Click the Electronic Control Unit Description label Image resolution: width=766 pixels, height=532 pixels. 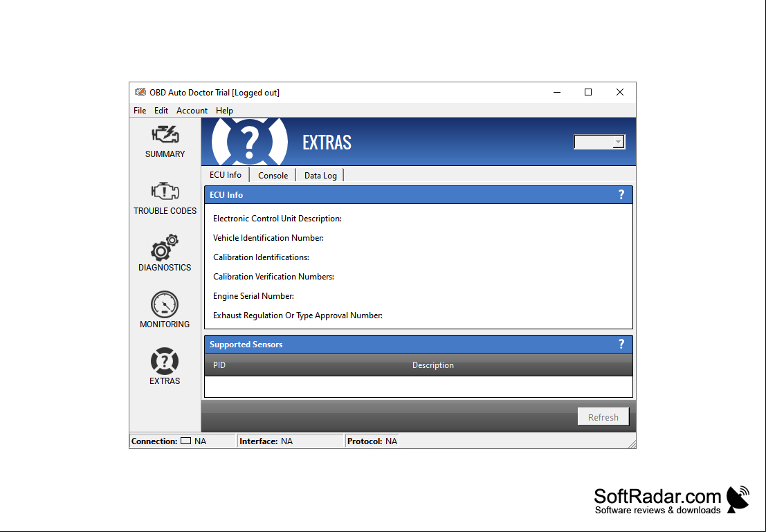(277, 219)
